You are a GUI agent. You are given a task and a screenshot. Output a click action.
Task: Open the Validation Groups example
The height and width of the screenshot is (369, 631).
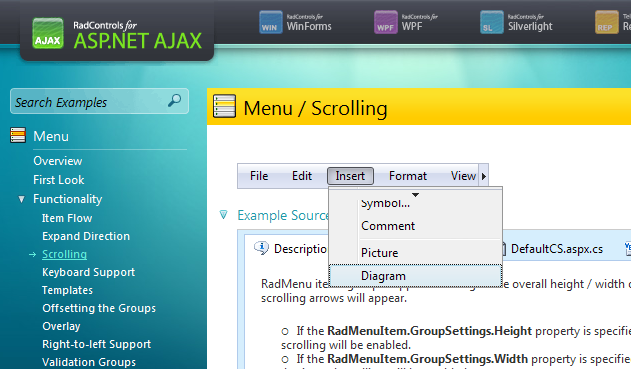click(89, 362)
